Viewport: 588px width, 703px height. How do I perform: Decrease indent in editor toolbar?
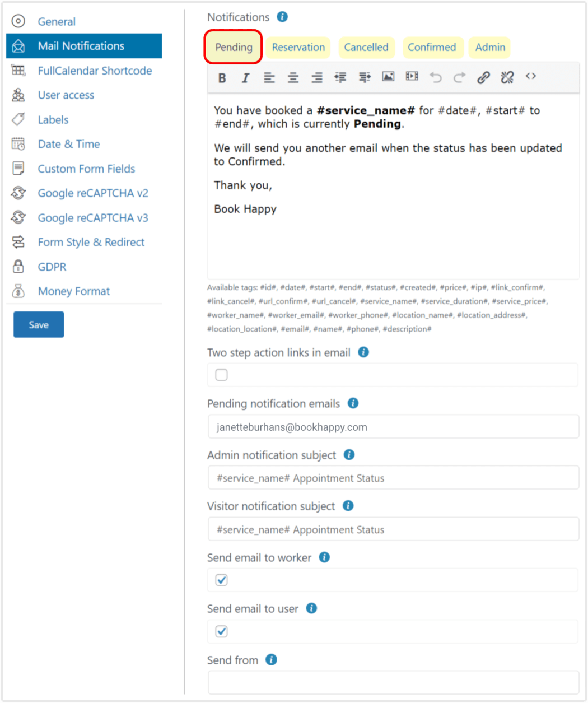340,77
